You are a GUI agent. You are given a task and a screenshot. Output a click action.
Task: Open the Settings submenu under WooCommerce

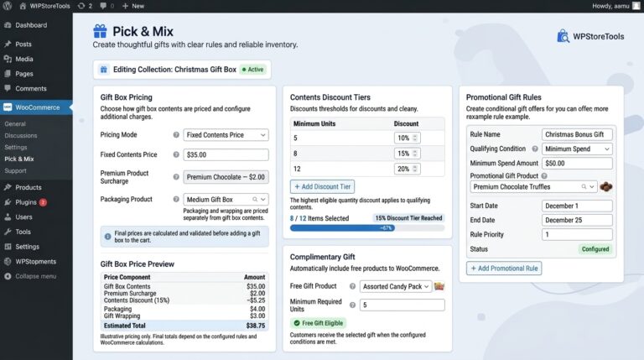coord(16,147)
